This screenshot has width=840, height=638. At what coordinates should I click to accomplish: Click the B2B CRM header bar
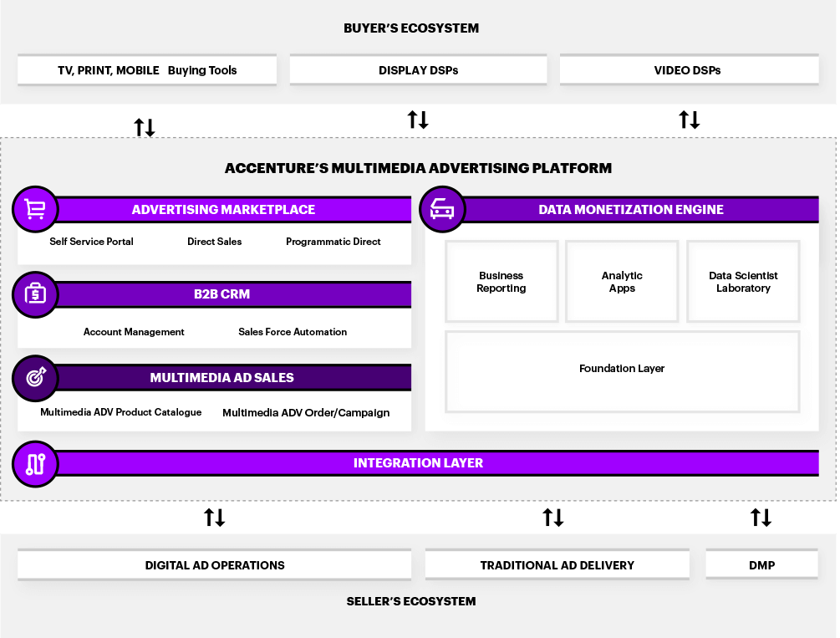click(x=221, y=294)
